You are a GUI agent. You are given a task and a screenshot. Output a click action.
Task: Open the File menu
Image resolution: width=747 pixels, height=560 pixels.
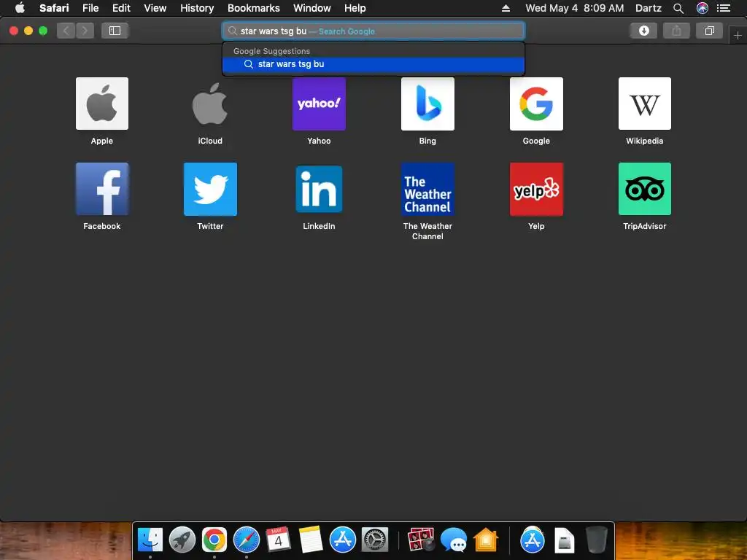click(90, 8)
